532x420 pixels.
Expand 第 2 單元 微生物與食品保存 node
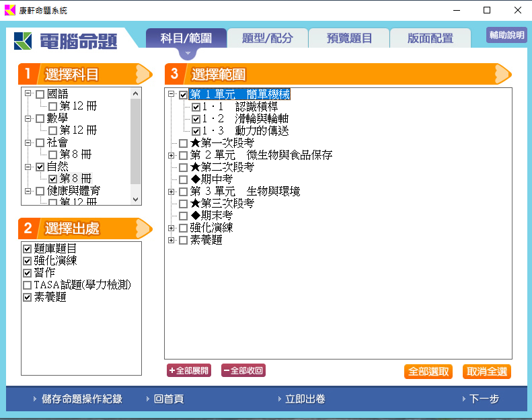point(172,156)
